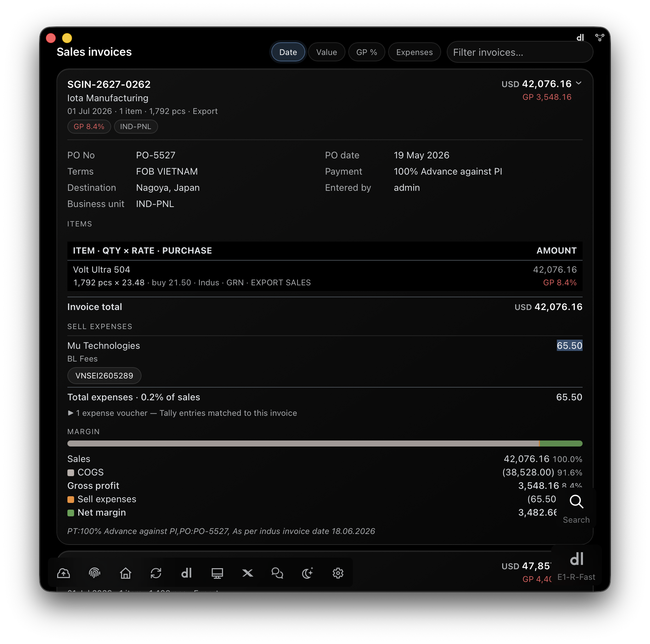Sort invoices by Date
This screenshot has height=644, width=650.
(x=288, y=52)
